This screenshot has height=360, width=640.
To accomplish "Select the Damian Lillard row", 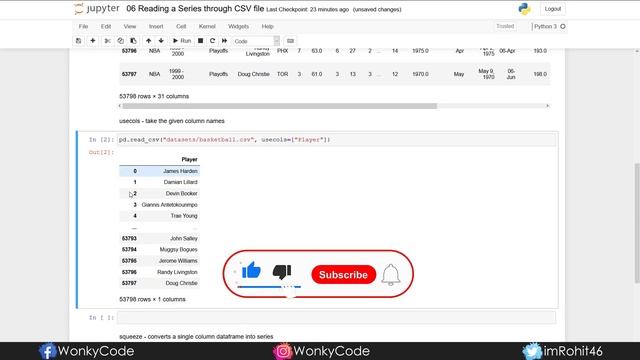I will [159, 182].
